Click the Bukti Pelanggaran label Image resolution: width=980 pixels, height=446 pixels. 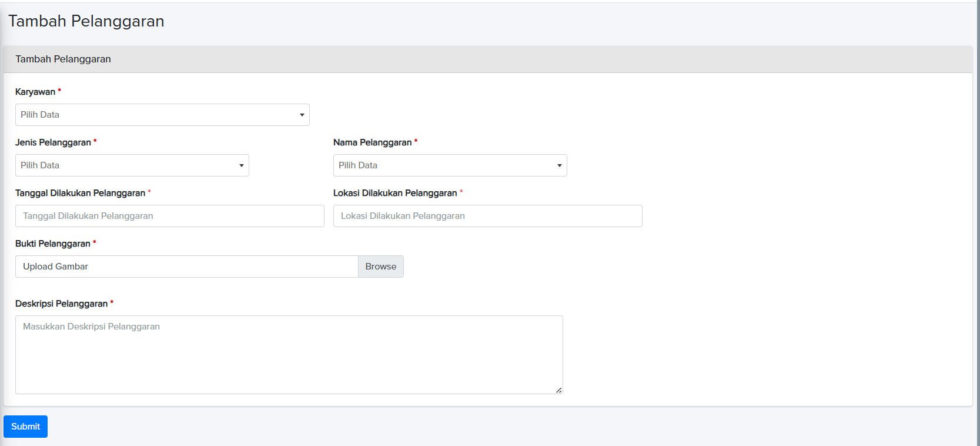coord(52,244)
